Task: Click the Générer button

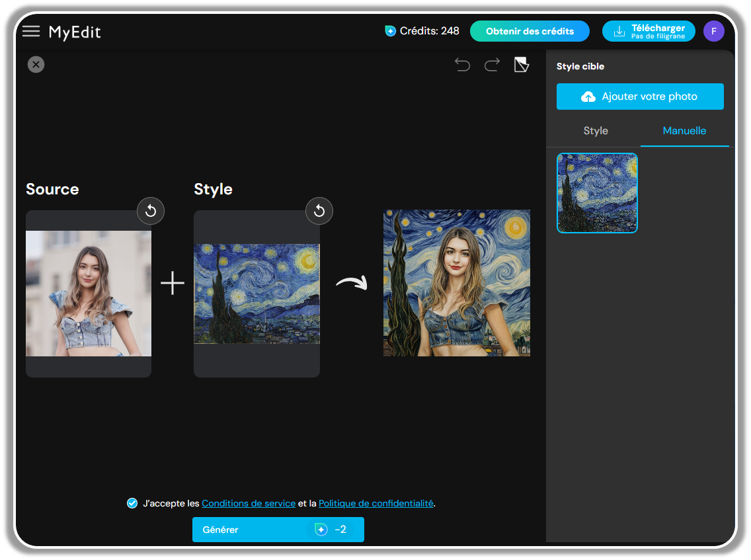Action: 278,530
